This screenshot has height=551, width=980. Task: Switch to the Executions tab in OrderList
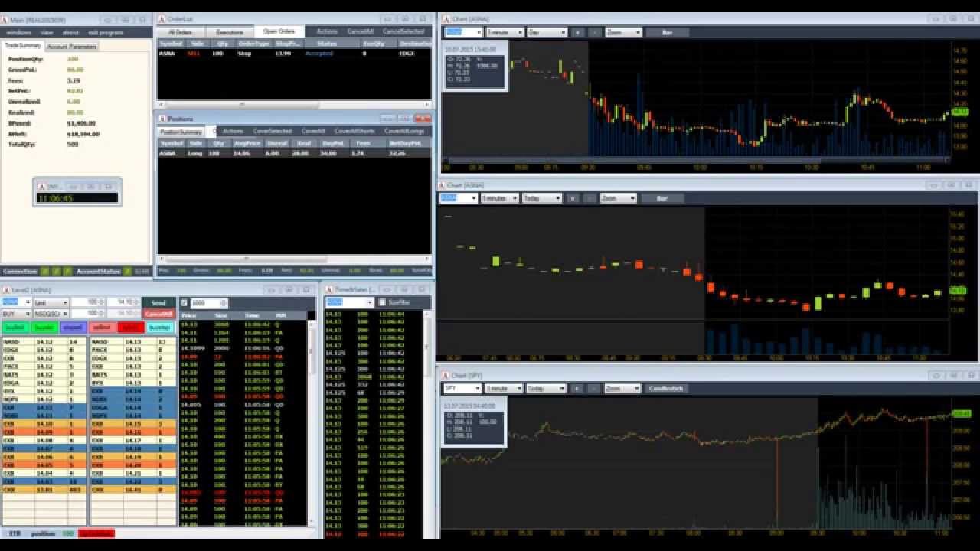pos(230,32)
